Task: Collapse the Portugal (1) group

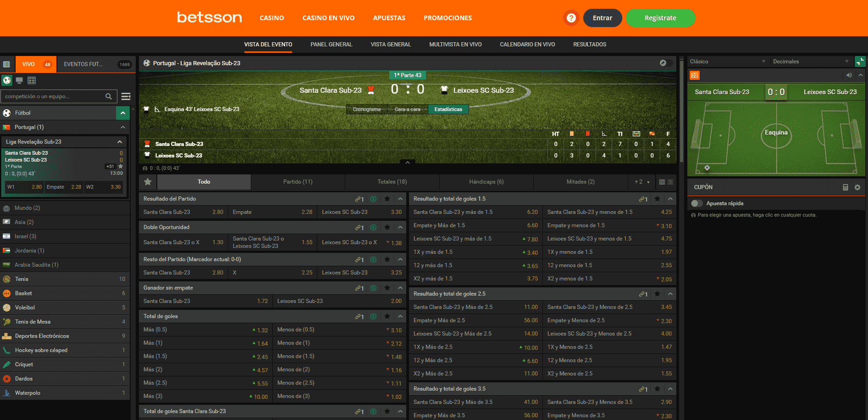Action: pos(123,127)
